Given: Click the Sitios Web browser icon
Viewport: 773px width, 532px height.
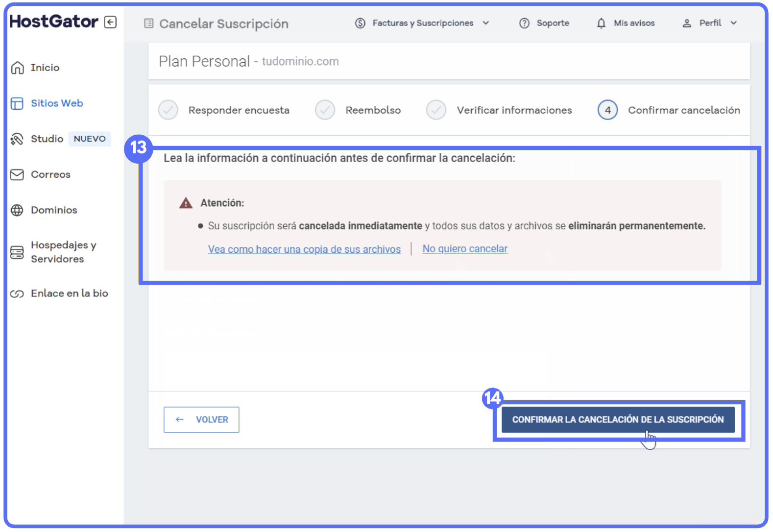Looking at the screenshot, I should [x=17, y=103].
